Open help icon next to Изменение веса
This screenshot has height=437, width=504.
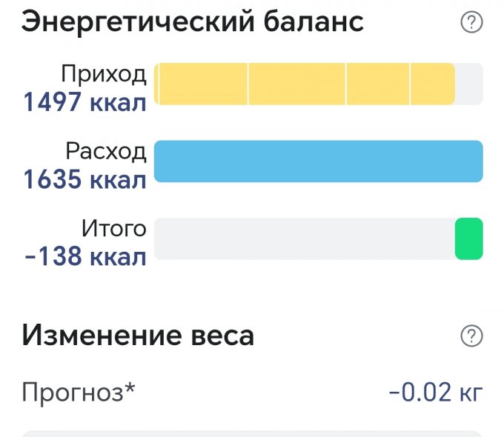click(471, 336)
